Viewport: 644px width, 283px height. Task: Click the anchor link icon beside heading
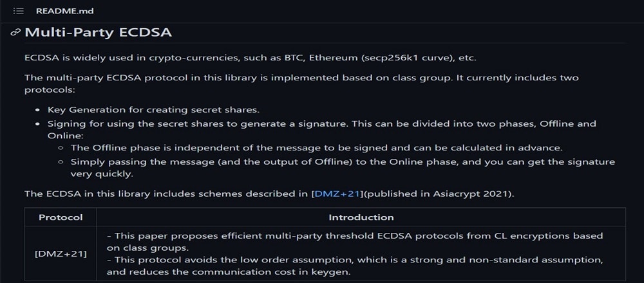15,32
